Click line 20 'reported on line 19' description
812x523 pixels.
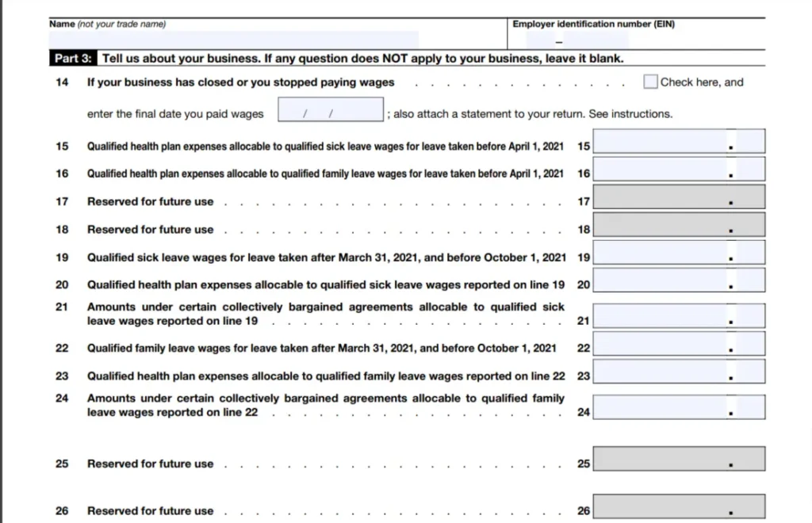[x=326, y=285]
